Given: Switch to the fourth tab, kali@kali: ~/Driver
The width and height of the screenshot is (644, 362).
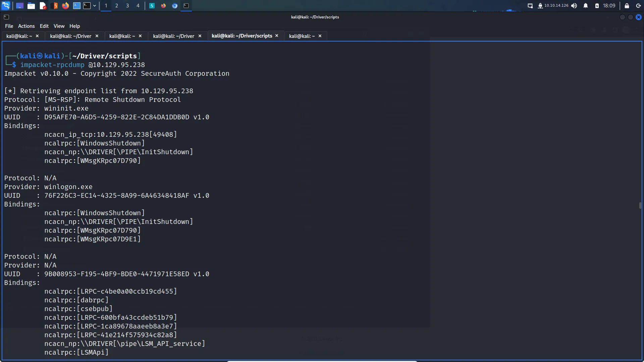Looking at the screenshot, I should coord(174,36).
